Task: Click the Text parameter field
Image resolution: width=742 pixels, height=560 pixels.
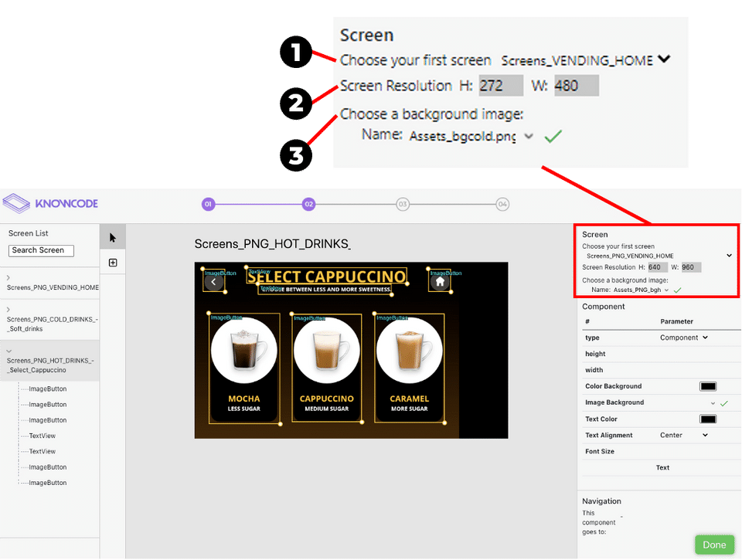Action: point(662,468)
